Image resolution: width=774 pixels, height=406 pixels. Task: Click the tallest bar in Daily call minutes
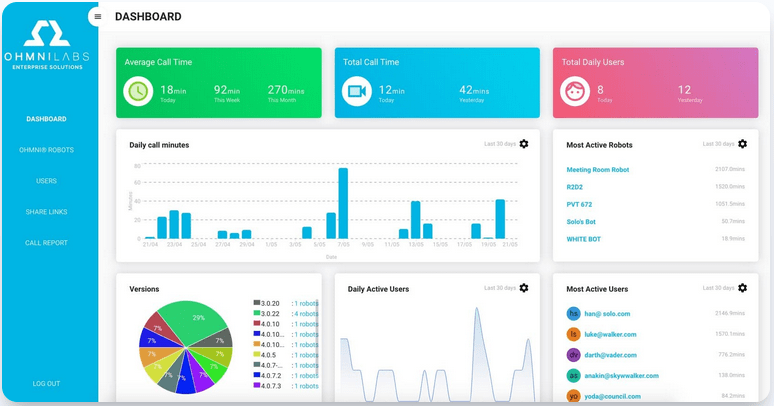(x=343, y=203)
